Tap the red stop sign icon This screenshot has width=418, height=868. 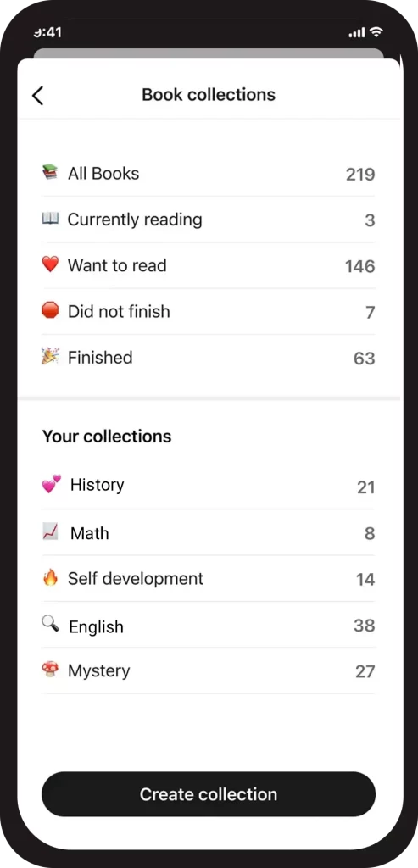point(50,310)
